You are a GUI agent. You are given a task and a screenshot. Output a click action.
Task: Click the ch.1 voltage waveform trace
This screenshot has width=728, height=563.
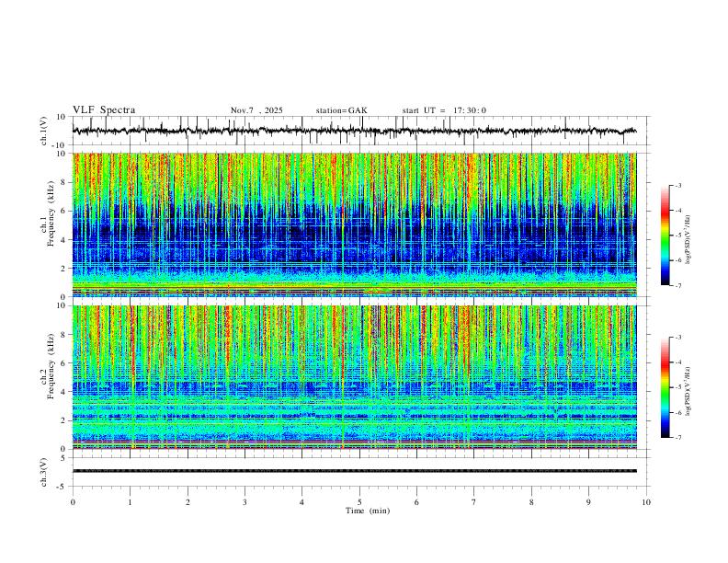pos(354,131)
